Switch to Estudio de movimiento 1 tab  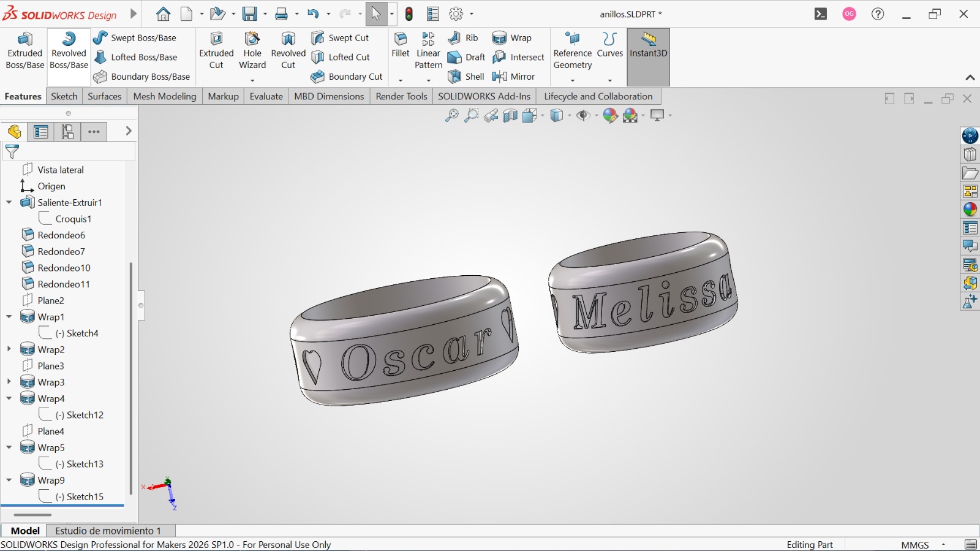point(108,531)
